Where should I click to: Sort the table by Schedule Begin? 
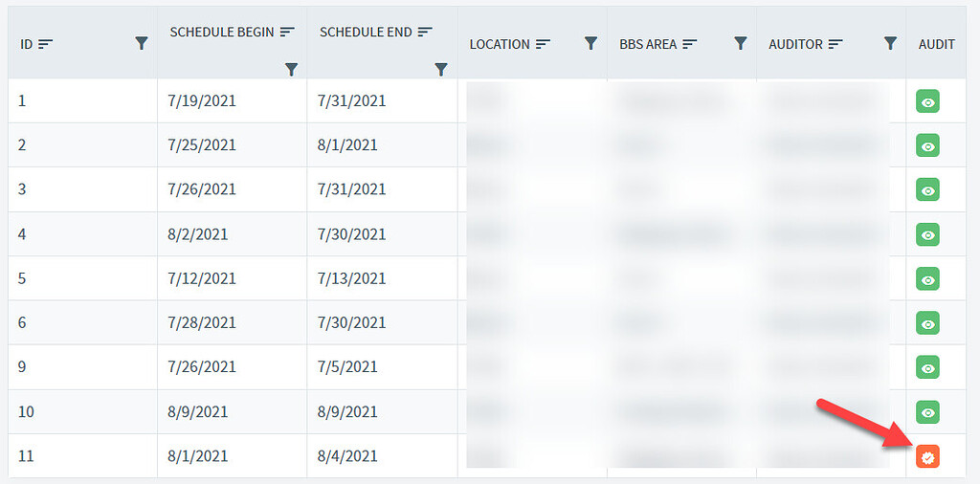coord(287,32)
